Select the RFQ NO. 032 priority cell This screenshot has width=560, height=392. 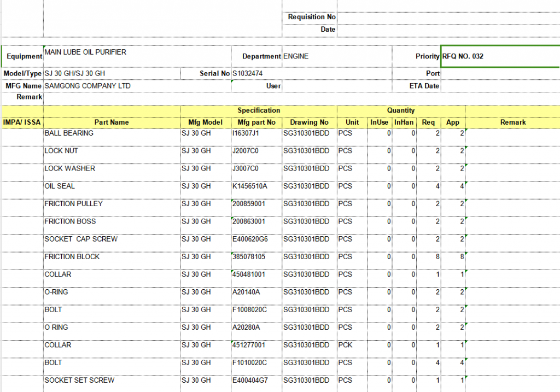point(499,56)
